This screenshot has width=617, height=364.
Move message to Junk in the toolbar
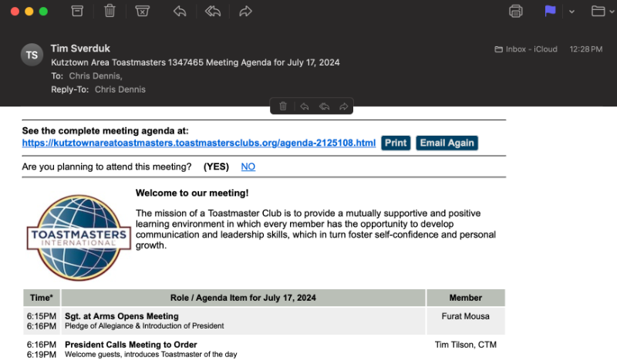tap(142, 11)
